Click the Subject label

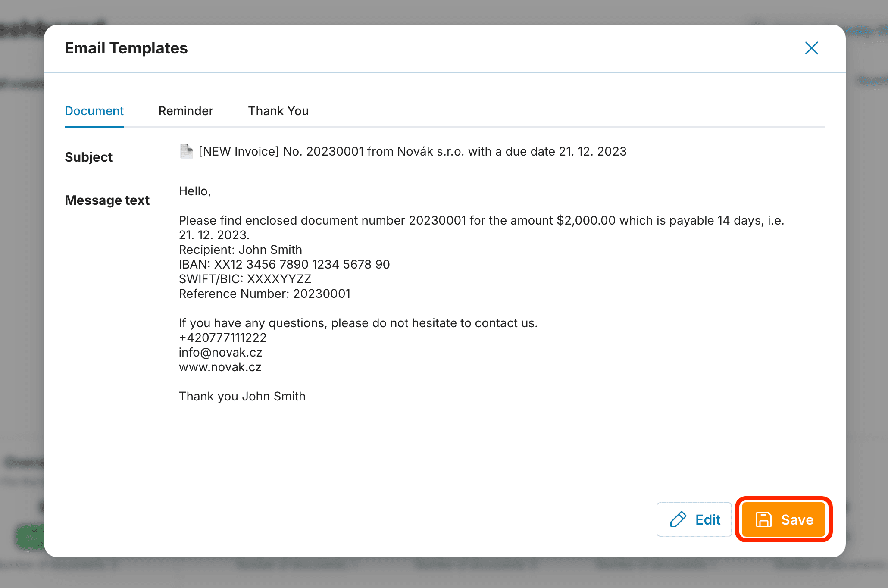[88, 157]
